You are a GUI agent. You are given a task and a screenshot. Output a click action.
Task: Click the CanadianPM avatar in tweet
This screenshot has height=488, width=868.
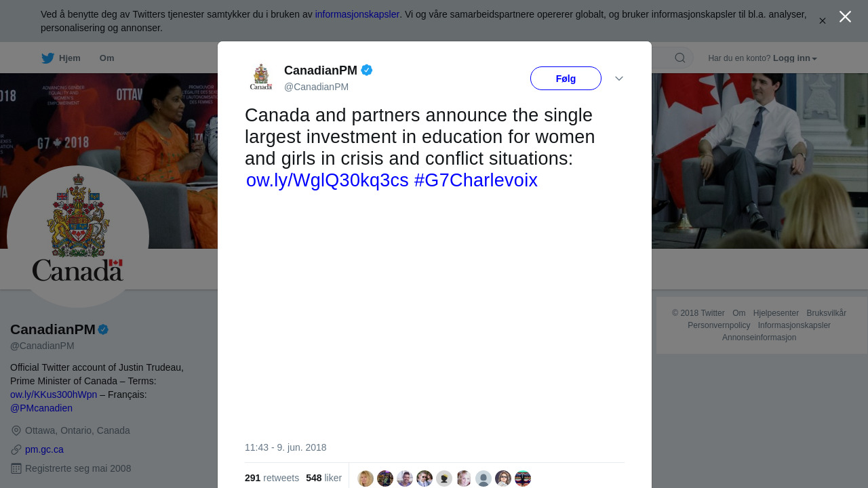(x=261, y=78)
